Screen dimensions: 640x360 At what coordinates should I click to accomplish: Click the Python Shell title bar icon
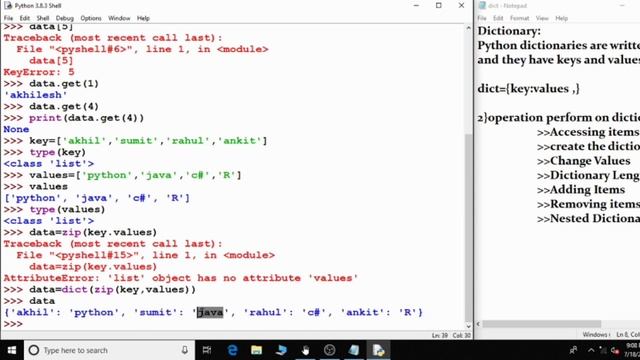click(8, 6)
